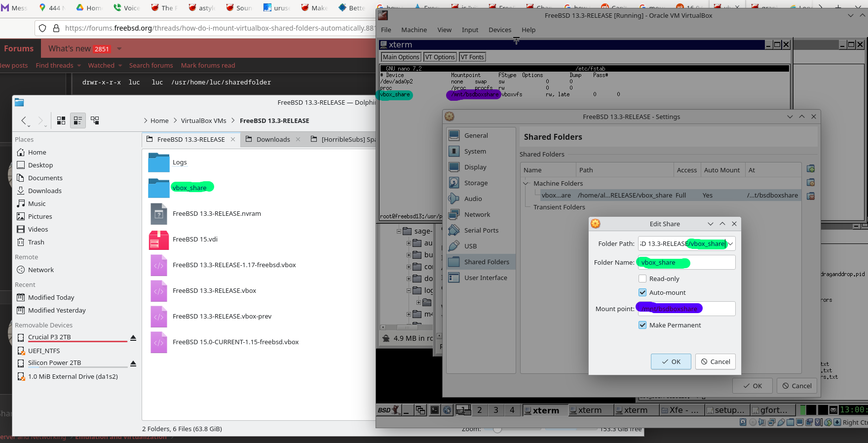
Task: Eject the Crucial P3 2TB drive
Action: [133, 338]
